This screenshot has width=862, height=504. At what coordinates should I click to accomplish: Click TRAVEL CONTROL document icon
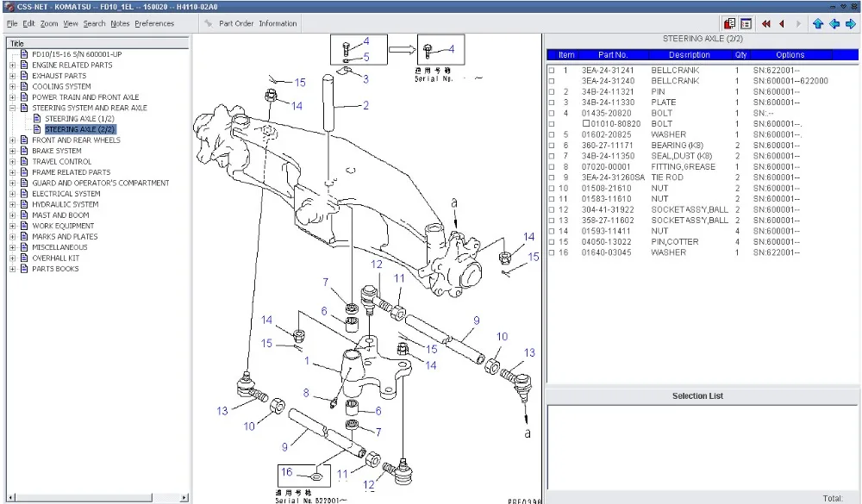24,161
